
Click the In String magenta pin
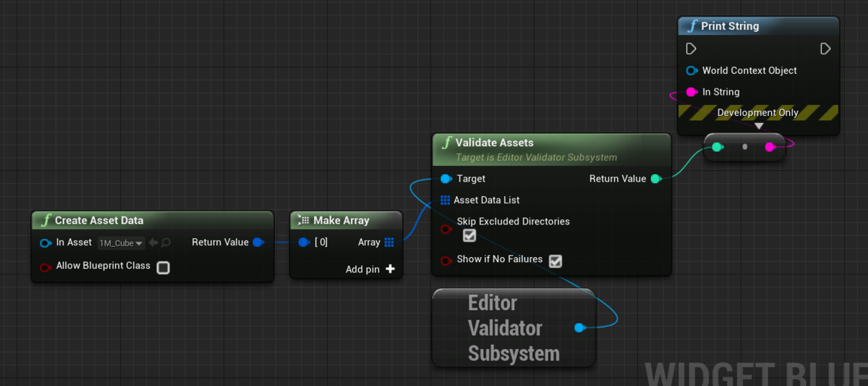pos(691,92)
